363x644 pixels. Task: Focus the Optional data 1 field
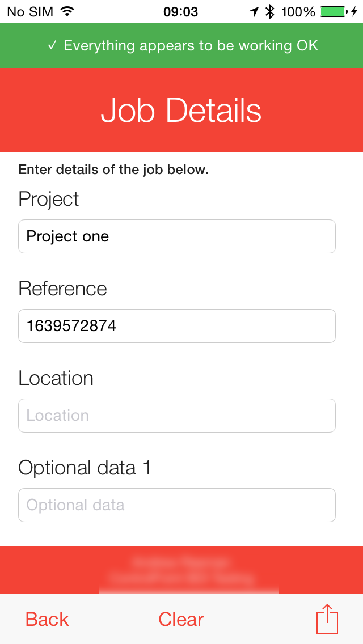point(177,505)
